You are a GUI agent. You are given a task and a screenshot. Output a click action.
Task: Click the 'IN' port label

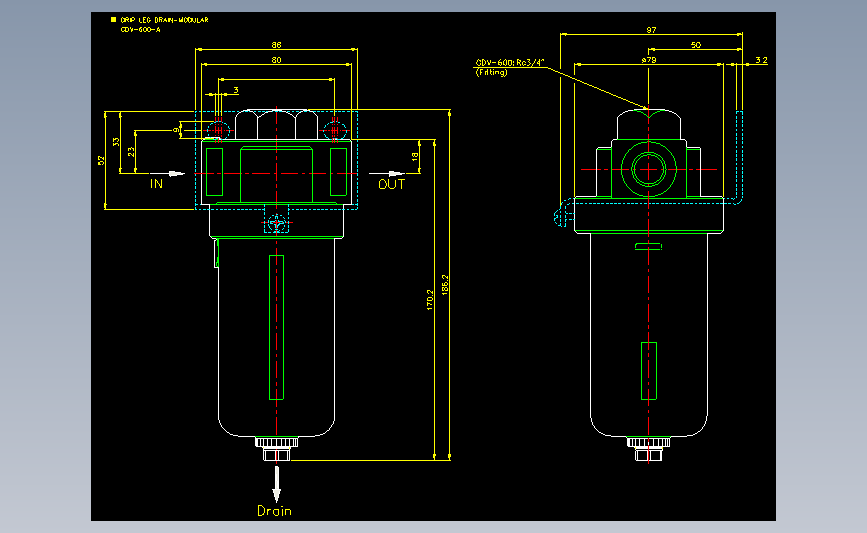click(156, 184)
